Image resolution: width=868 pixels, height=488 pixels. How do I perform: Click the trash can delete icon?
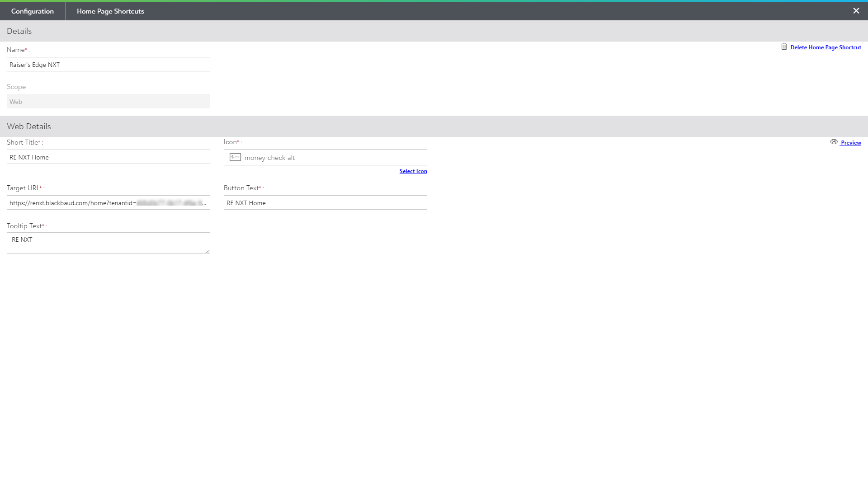(784, 47)
